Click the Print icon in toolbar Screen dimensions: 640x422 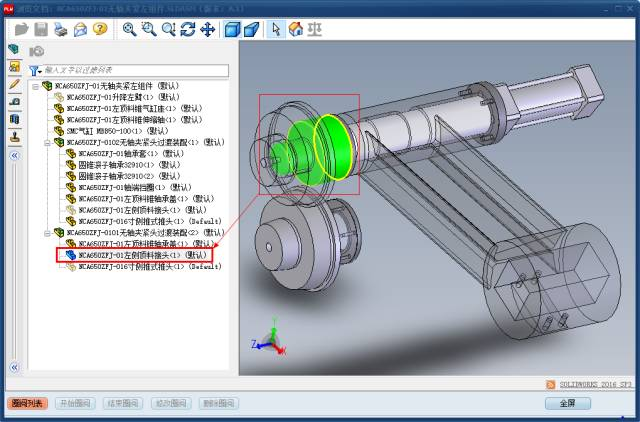pyautogui.click(x=60, y=30)
